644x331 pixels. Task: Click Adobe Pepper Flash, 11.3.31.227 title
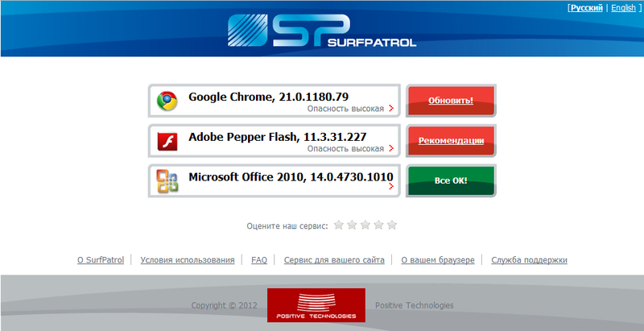278,137
